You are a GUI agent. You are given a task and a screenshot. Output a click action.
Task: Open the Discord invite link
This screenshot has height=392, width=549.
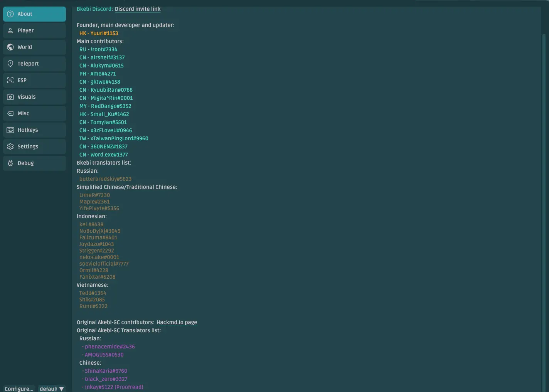coord(138,9)
